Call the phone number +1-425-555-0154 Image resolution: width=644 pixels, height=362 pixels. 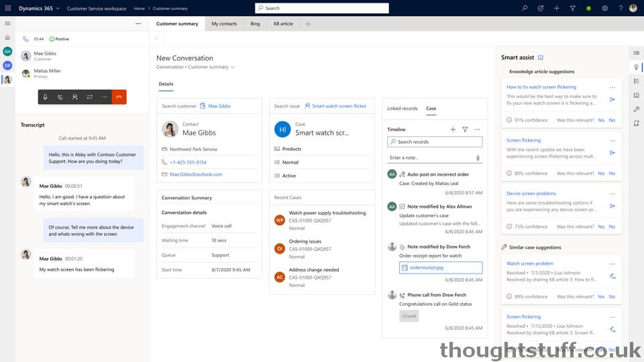pos(188,162)
